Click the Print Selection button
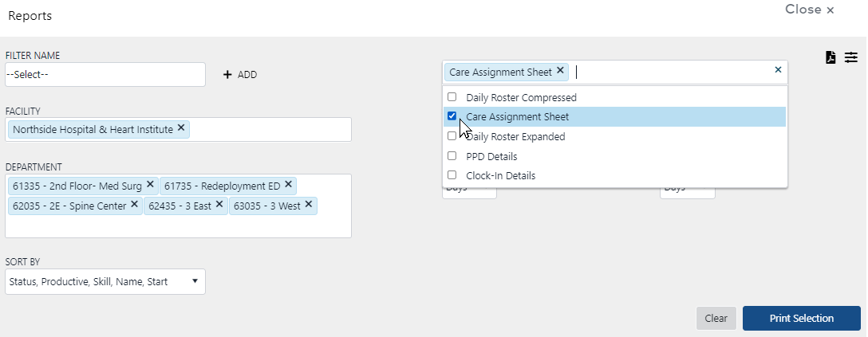Image resolution: width=868 pixels, height=337 pixels. pos(801,318)
